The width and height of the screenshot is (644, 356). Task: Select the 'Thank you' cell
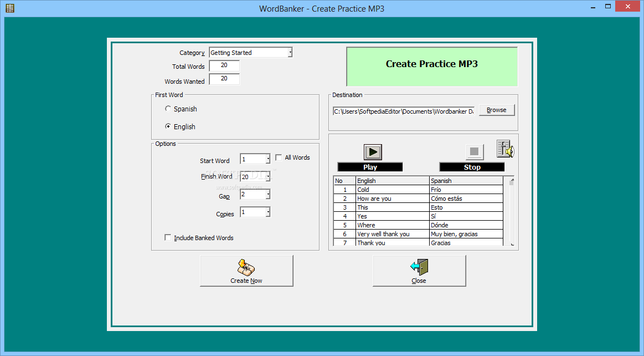(x=392, y=242)
